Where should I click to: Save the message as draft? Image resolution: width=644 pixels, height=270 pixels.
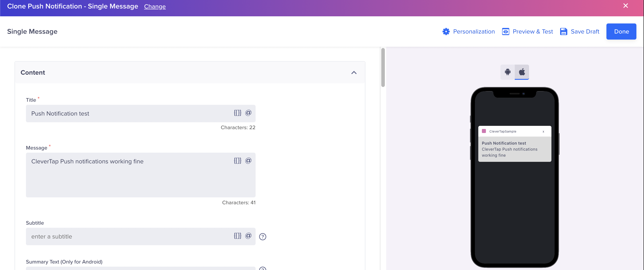pyautogui.click(x=580, y=32)
